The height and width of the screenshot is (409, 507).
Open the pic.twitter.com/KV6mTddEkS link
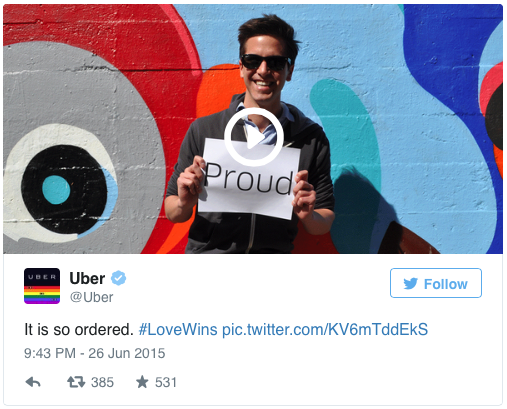tap(325, 330)
